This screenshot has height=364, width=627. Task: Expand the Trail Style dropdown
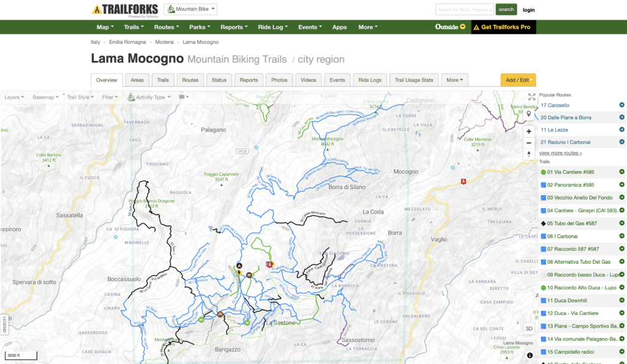[80, 97]
